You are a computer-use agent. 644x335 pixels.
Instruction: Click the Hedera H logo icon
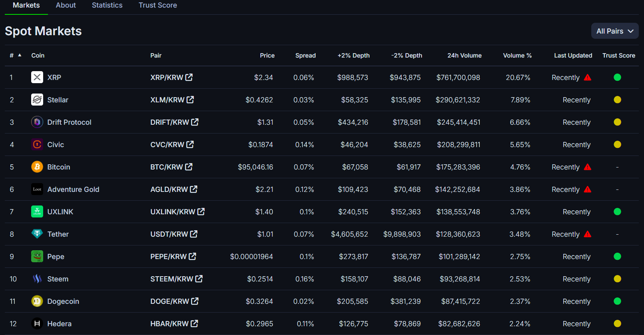point(37,323)
